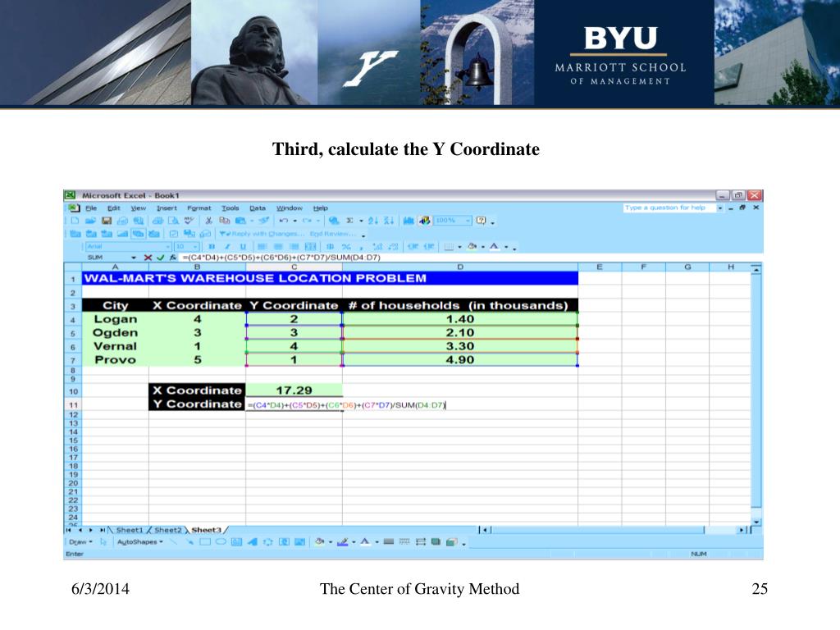Click the fx insert function icon

[x=173, y=258]
